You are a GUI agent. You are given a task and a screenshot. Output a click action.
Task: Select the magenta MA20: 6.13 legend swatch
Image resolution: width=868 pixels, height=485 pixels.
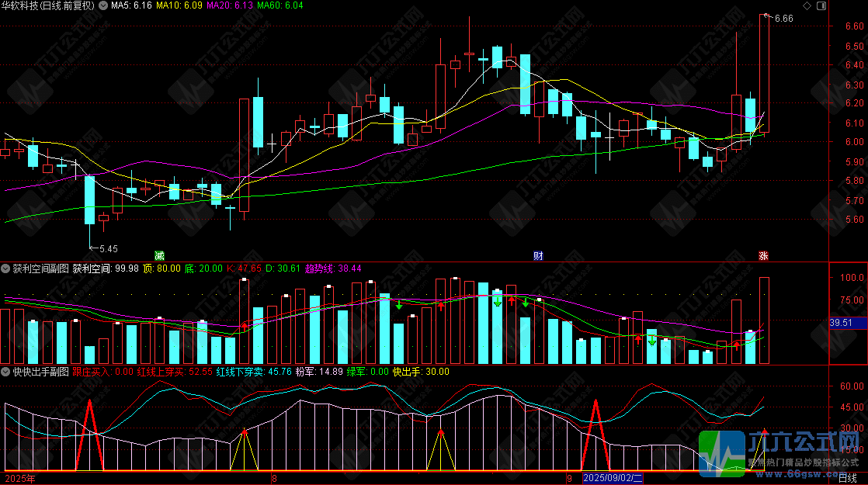(x=230, y=5)
